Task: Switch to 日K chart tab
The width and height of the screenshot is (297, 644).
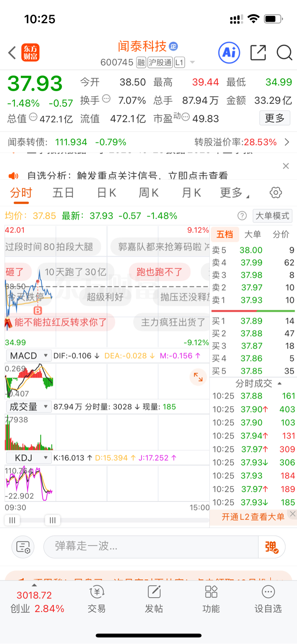Action: [106, 193]
